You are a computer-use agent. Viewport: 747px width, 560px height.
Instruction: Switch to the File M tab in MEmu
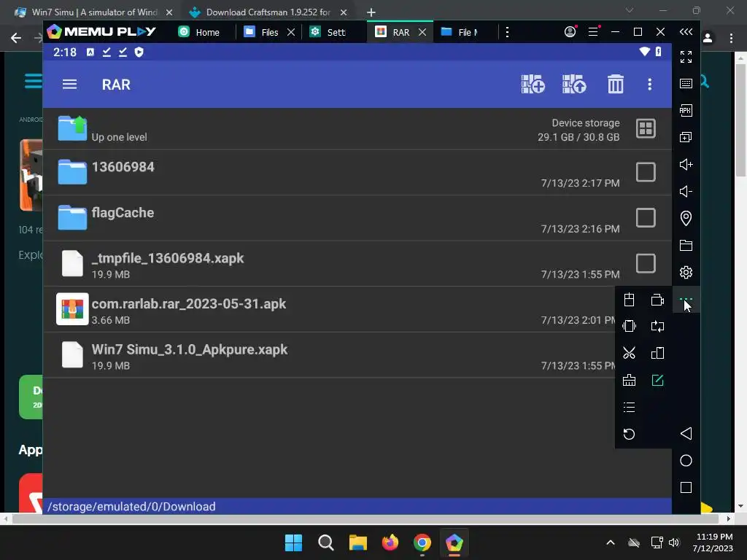point(460,32)
